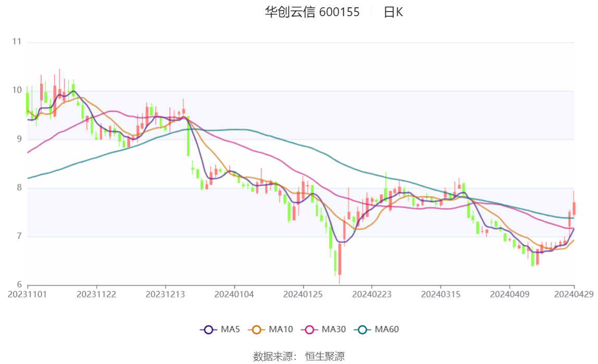Toggle the MA5 legend marker circle

208,330
